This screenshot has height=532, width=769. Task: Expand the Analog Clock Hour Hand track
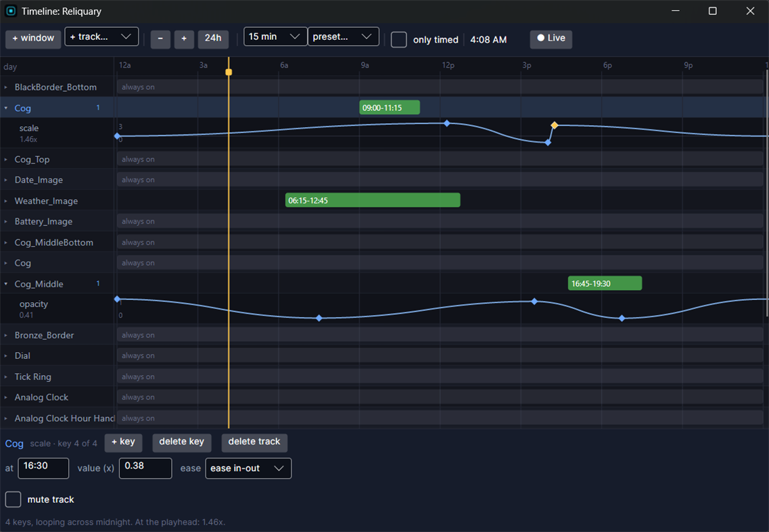tap(6, 418)
